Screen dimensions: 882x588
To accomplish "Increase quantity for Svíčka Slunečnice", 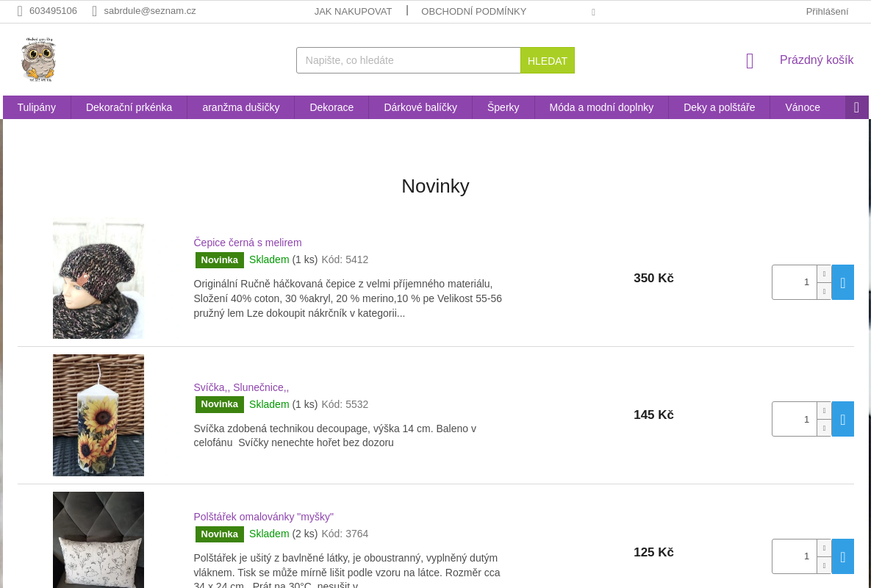I will pyautogui.click(x=824, y=410).
